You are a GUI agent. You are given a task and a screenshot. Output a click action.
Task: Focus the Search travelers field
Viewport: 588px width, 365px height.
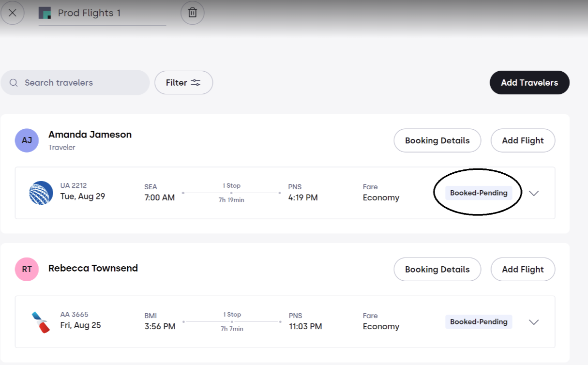(75, 83)
